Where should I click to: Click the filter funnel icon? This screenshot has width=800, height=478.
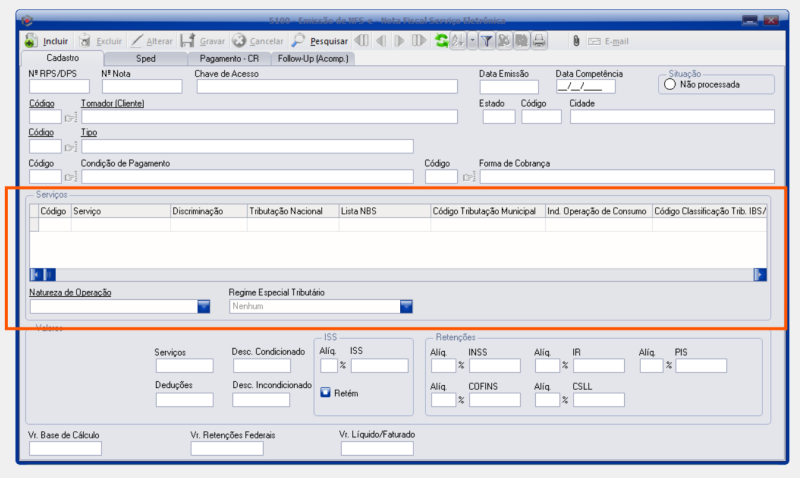(486, 41)
